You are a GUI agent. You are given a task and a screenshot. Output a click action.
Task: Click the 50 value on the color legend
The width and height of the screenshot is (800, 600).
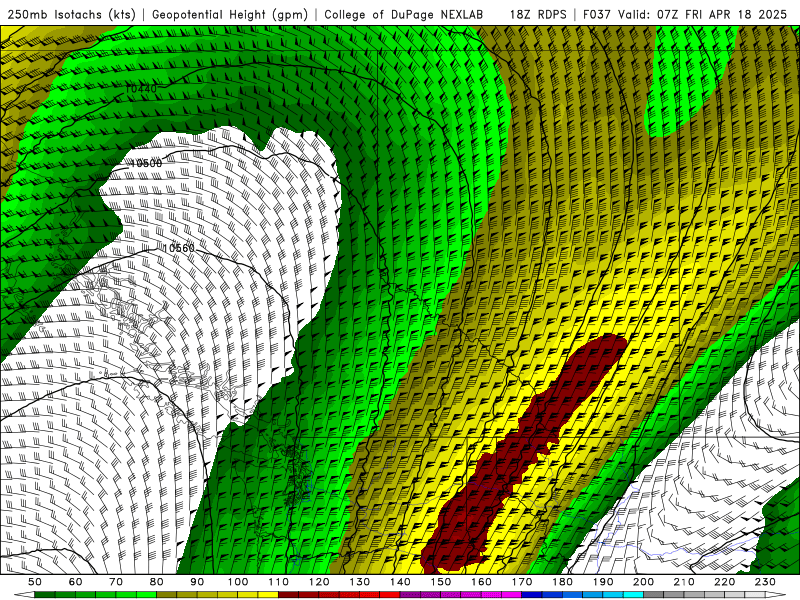point(35,582)
